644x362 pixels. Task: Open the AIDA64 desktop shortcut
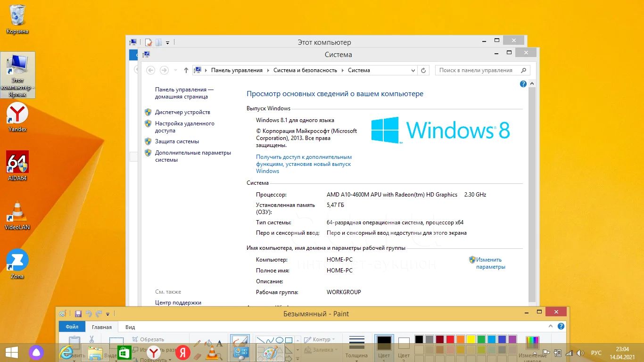click(x=17, y=166)
